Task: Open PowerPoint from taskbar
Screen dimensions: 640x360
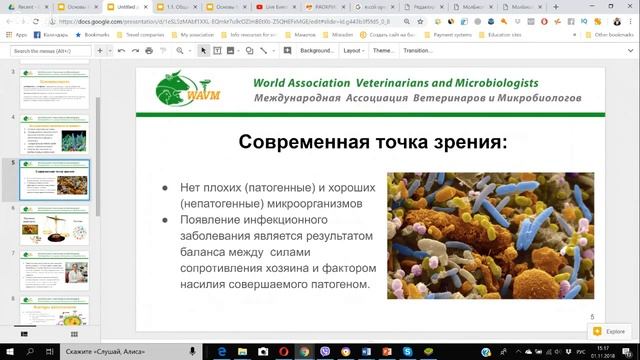Action: pyautogui.click(x=387, y=351)
